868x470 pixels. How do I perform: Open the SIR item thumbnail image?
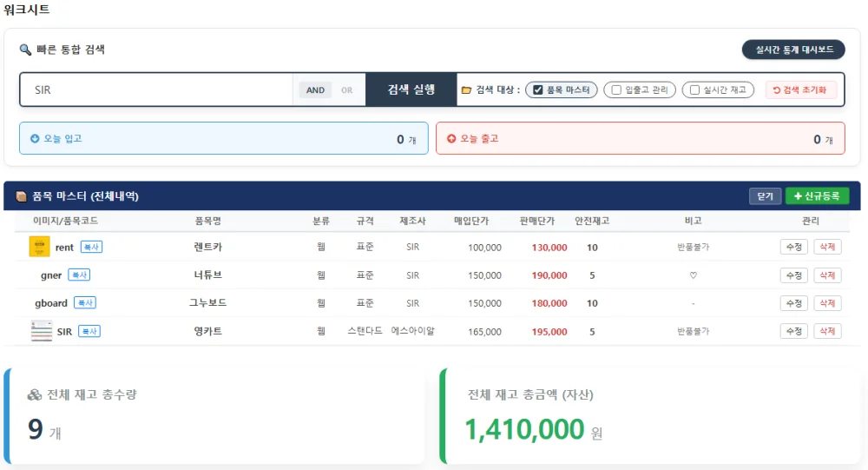point(42,331)
